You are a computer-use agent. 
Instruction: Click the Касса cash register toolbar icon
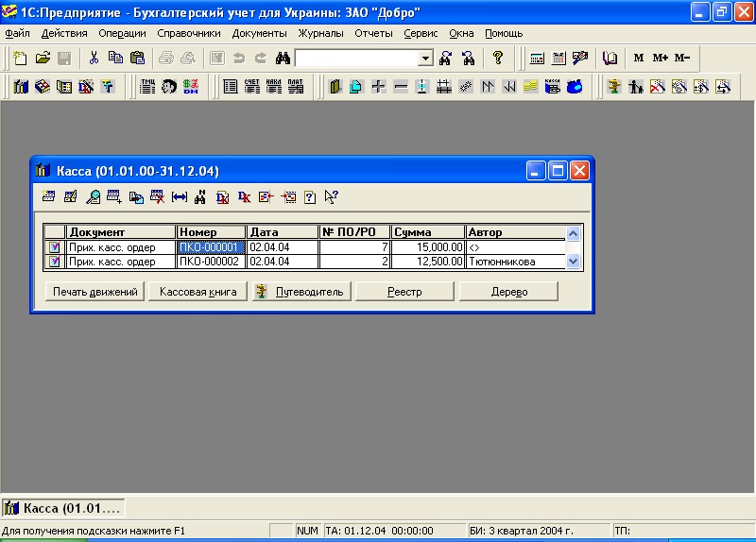click(553, 87)
